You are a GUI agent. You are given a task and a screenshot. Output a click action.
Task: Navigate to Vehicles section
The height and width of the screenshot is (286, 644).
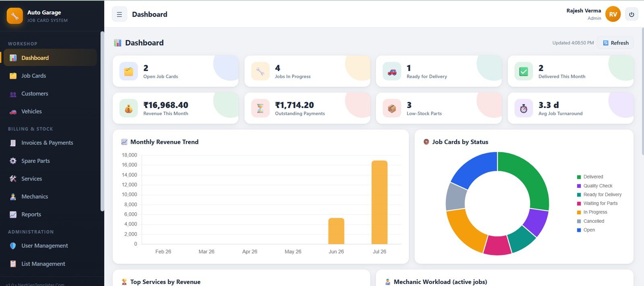[x=50, y=112]
